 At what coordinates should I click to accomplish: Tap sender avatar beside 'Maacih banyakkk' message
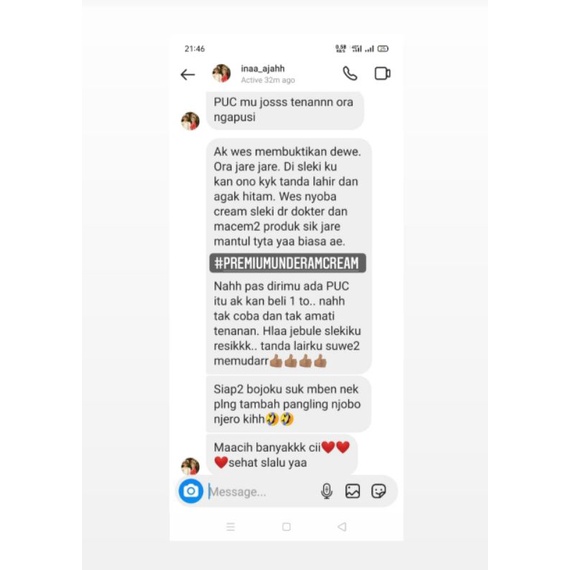click(x=190, y=466)
